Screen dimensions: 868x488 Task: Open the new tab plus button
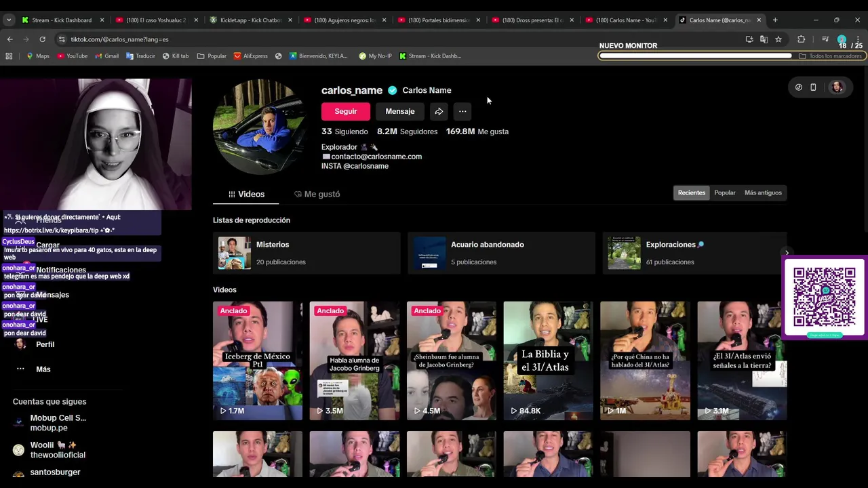coord(775,20)
